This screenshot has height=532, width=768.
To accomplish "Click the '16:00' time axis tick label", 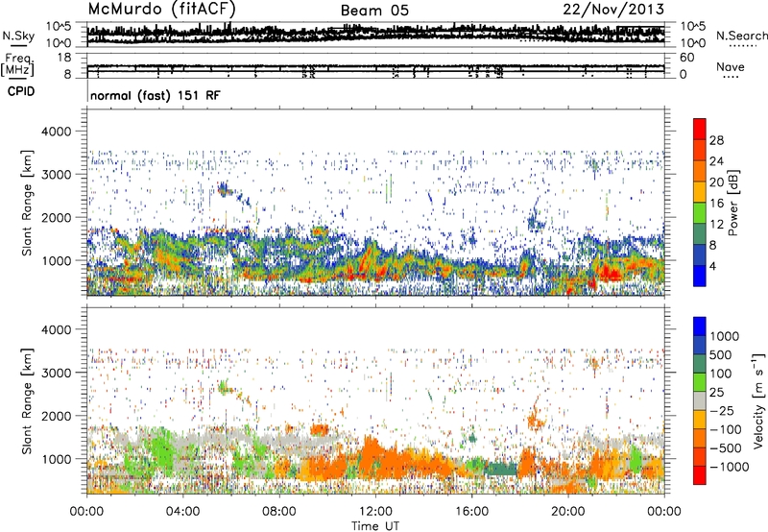I will 472,512.
